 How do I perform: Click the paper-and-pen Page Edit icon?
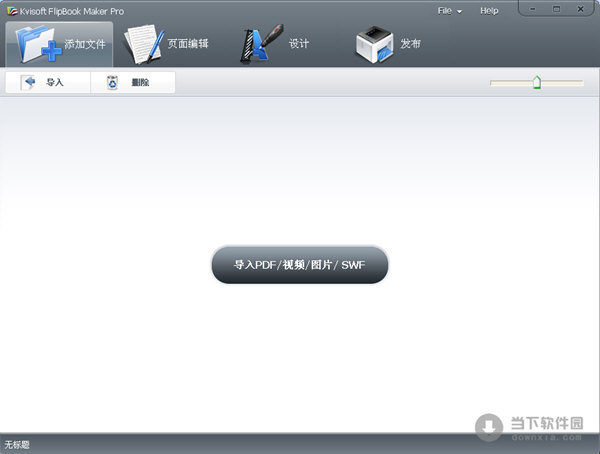click(144, 44)
